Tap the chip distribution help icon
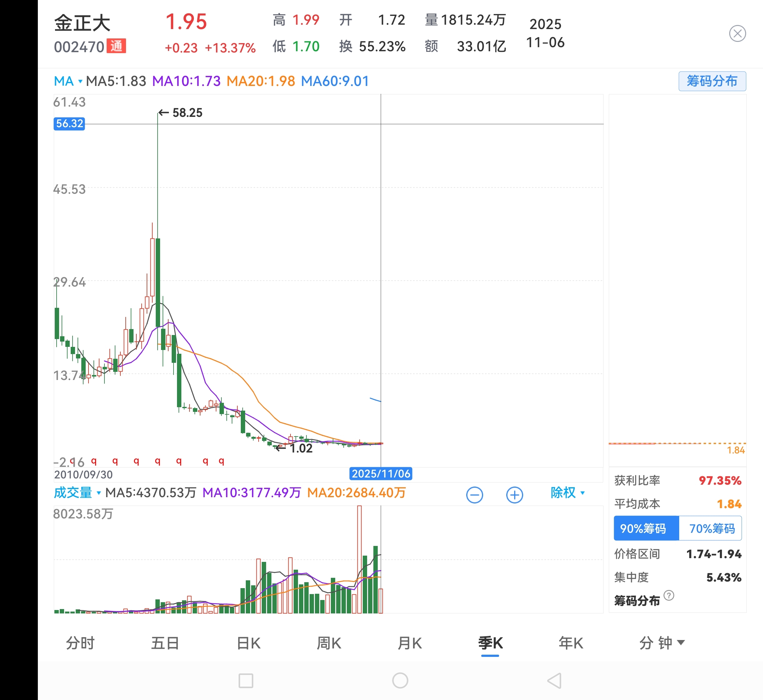 pos(669,595)
